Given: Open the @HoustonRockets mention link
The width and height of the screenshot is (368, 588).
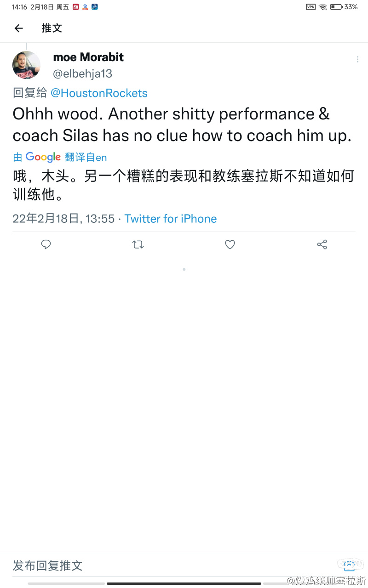Looking at the screenshot, I should point(99,93).
